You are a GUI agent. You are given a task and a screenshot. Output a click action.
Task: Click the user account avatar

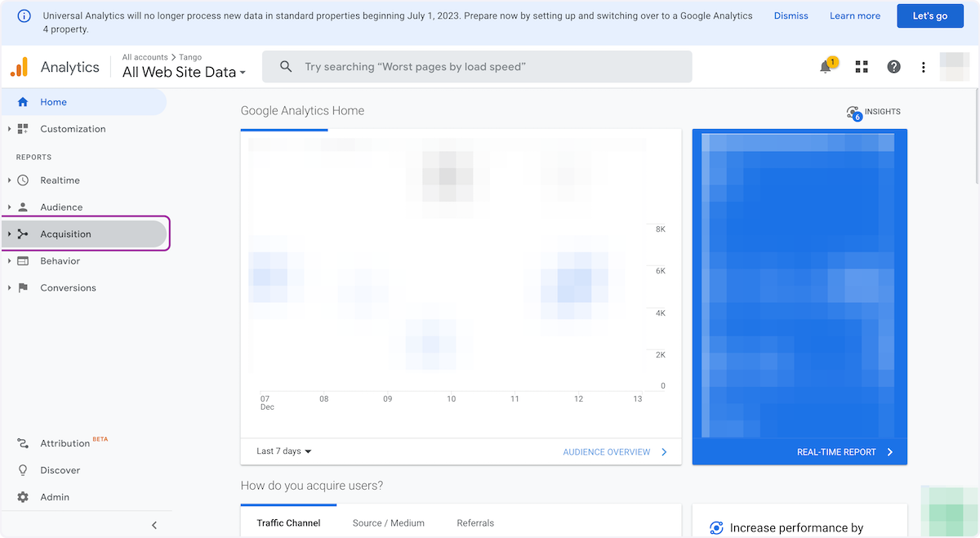point(955,67)
